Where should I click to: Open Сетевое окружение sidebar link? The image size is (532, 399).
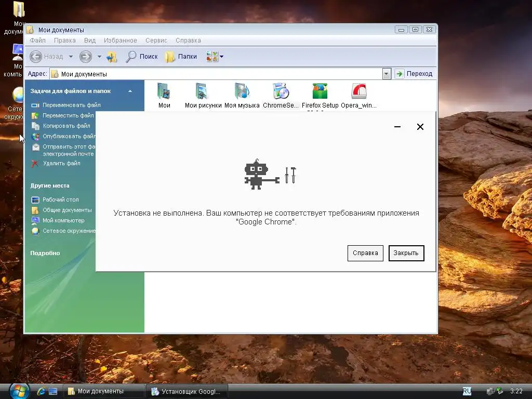(69, 231)
